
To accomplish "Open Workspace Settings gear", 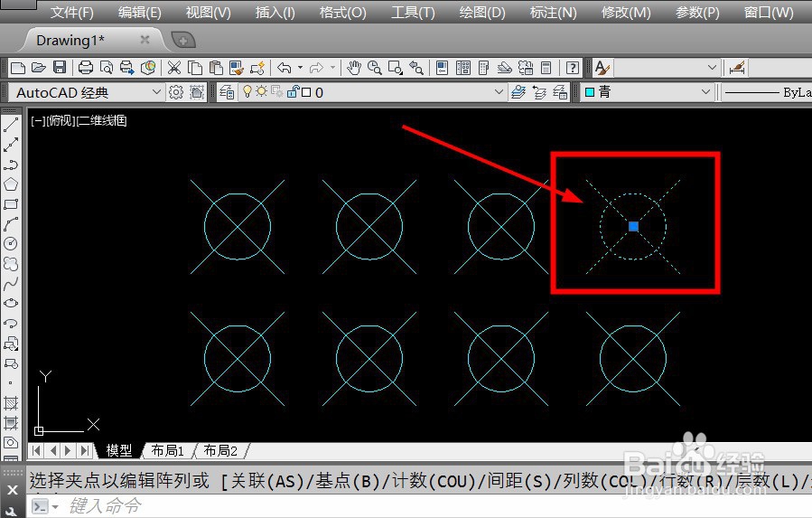I will pyautogui.click(x=176, y=92).
